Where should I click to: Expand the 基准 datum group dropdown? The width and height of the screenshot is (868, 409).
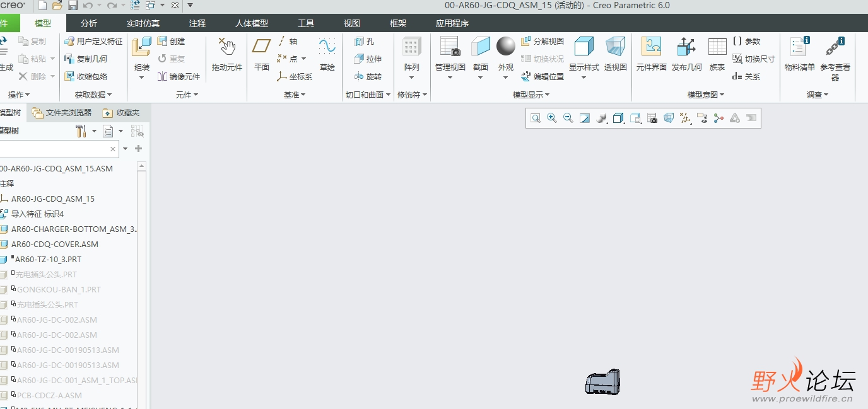coord(295,95)
